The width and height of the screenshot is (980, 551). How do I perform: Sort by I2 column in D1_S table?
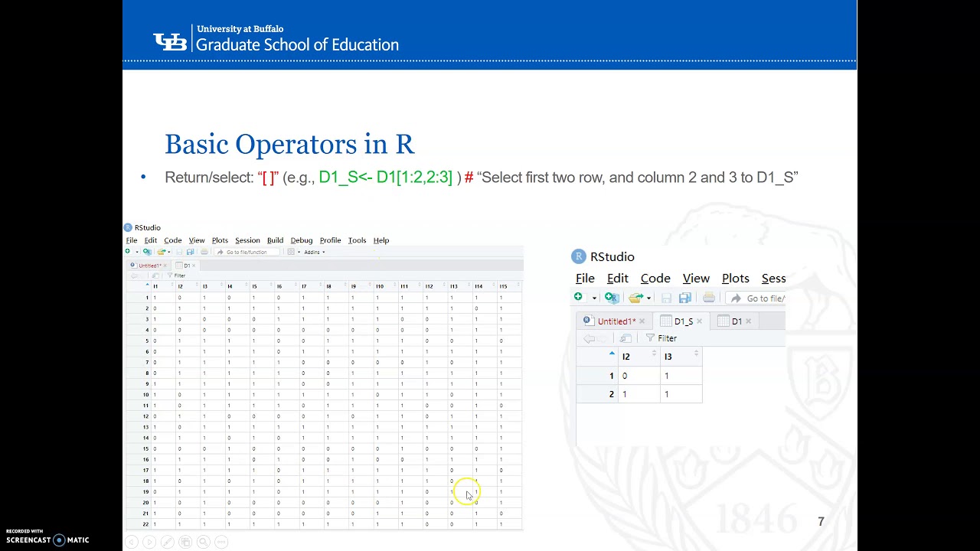coord(639,356)
